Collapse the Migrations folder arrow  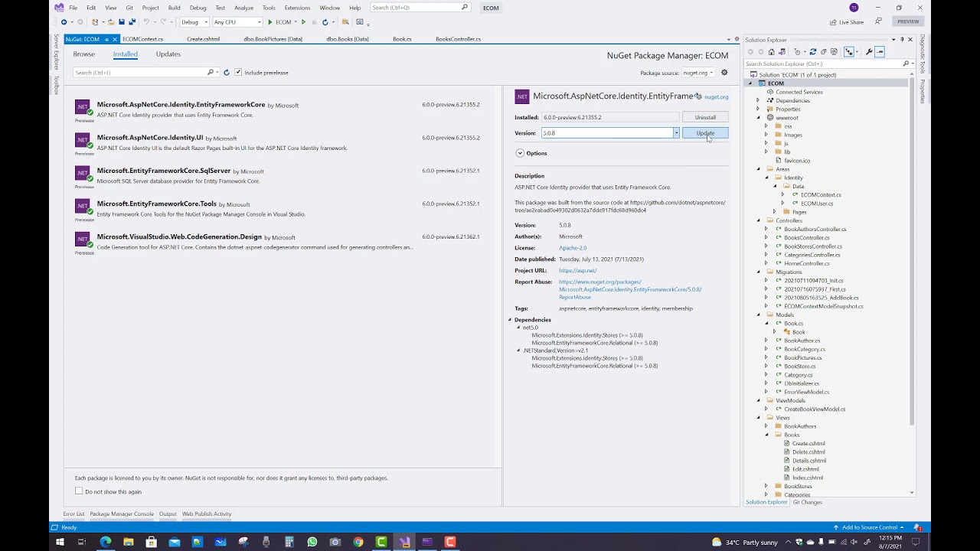point(758,272)
